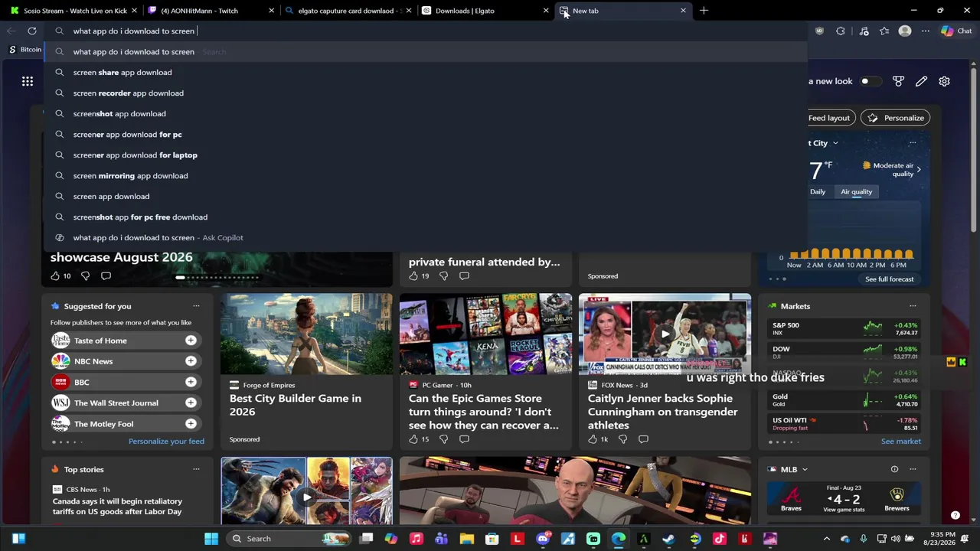
Task: Follow BBC with plus button
Action: pyautogui.click(x=191, y=382)
